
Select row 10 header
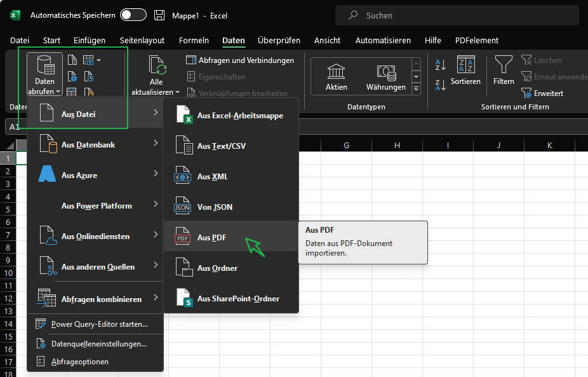point(8,273)
